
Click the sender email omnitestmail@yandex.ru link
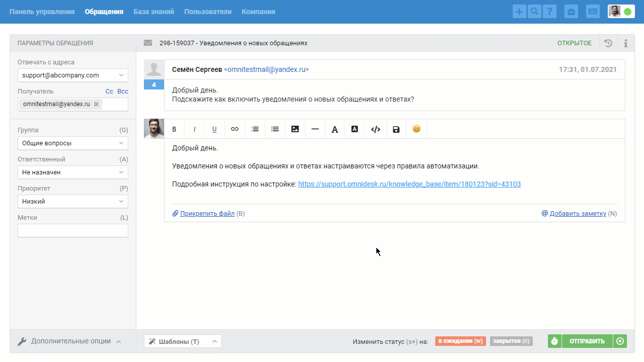click(266, 70)
